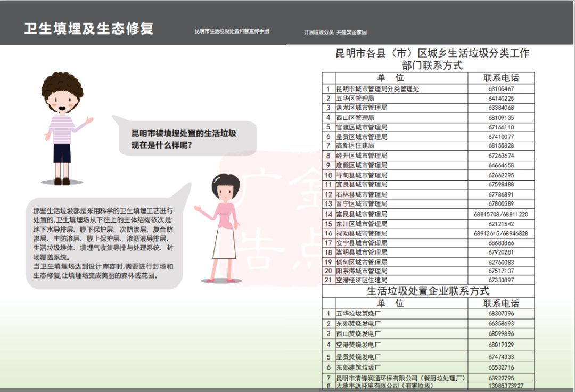Click the 昆明市清缘润通环保有限公司 entry

pos(400,378)
